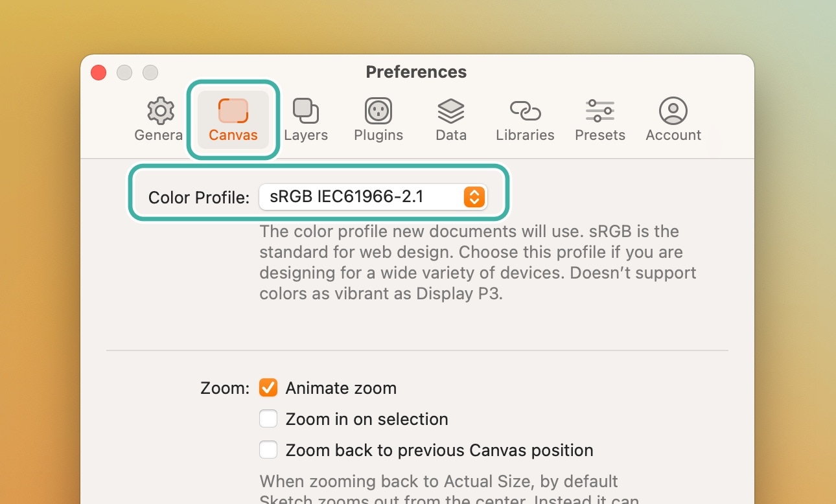Viewport: 836px width, 504px height.
Task: Click the Canvas artboard icon
Action: click(233, 110)
